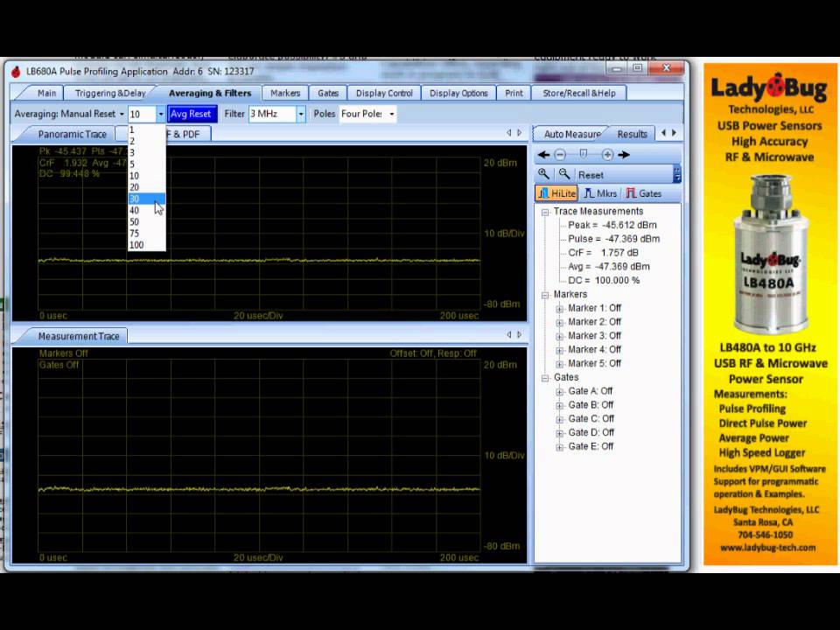Image resolution: width=840 pixels, height=630 pixels.
Task: Click the Pulse = -47.369 dBm row
Action: click(x=614, y=239)
